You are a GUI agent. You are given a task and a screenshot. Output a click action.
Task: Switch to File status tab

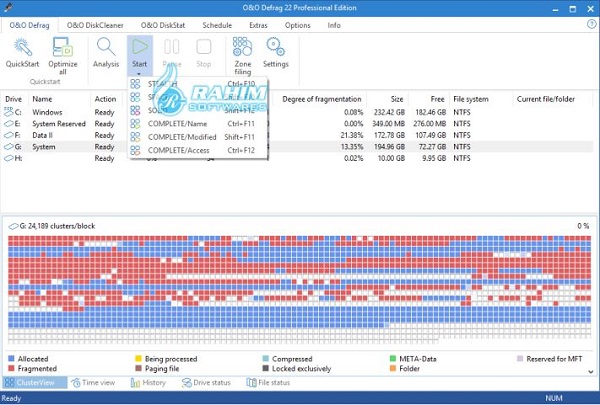coord(268,382)
